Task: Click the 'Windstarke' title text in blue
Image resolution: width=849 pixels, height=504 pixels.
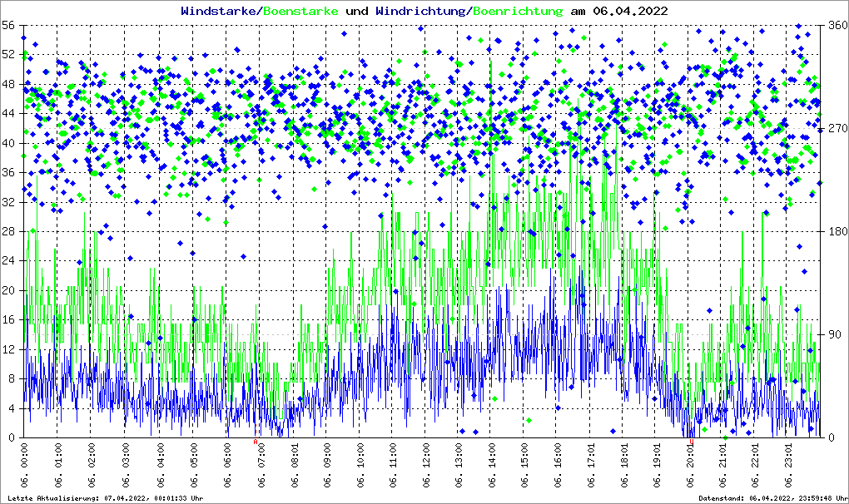Action: [220, 12]
